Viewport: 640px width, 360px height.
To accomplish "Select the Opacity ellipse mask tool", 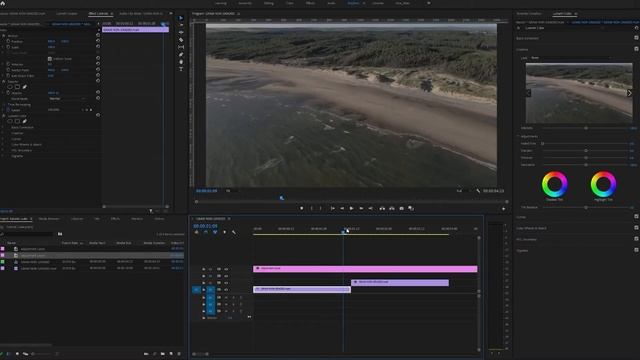I will click(10, 87).
